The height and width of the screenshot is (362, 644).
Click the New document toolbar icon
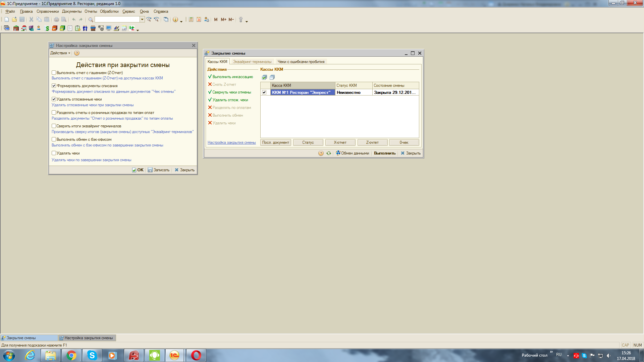point(7,19)
